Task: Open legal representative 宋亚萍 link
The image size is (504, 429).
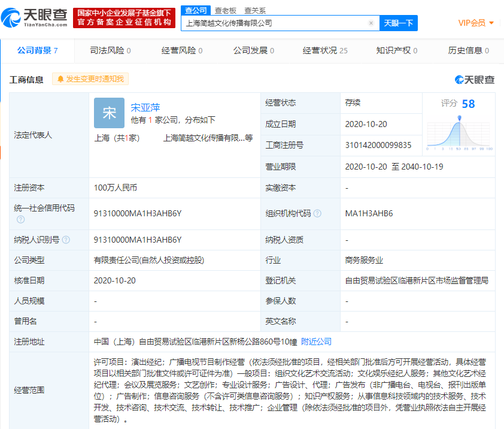Action: [145, 107]
